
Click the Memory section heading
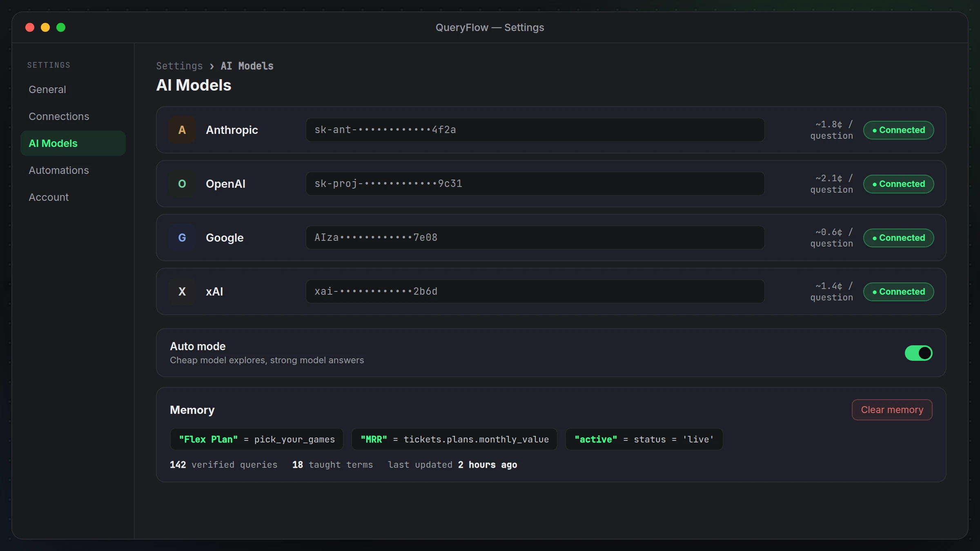coord(192,410)
